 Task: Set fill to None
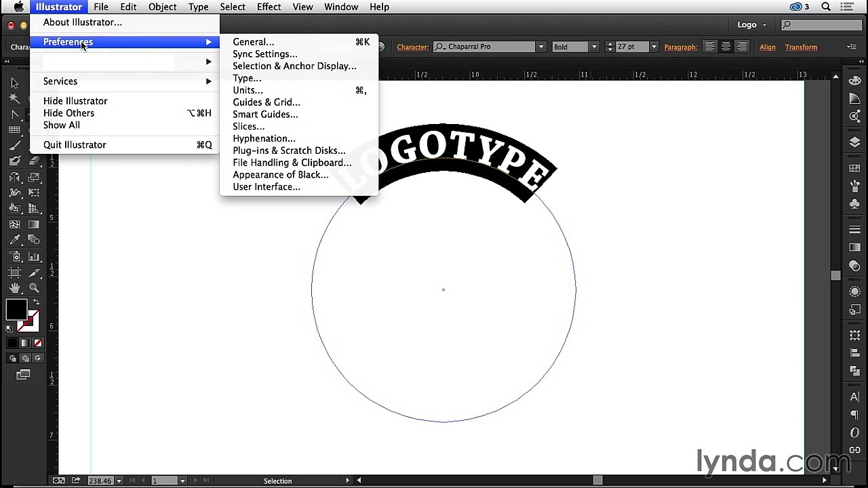click(38, 343)
